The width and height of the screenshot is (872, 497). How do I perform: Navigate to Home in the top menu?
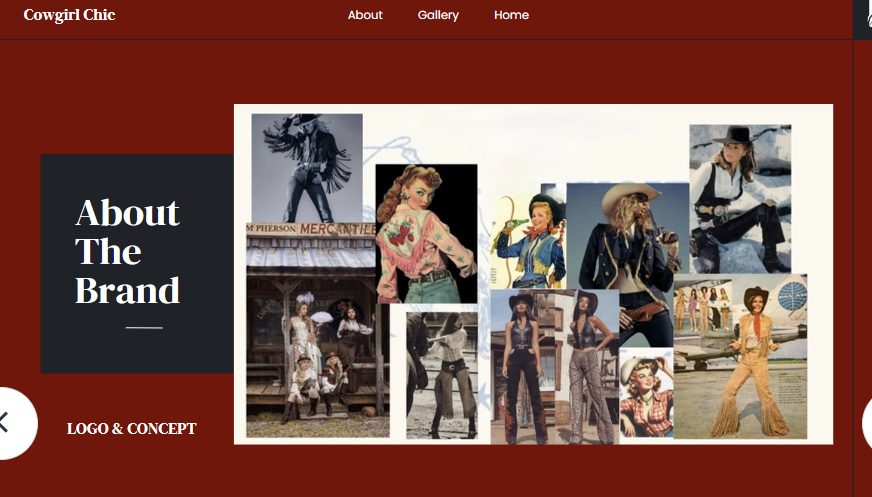[511, 15]
